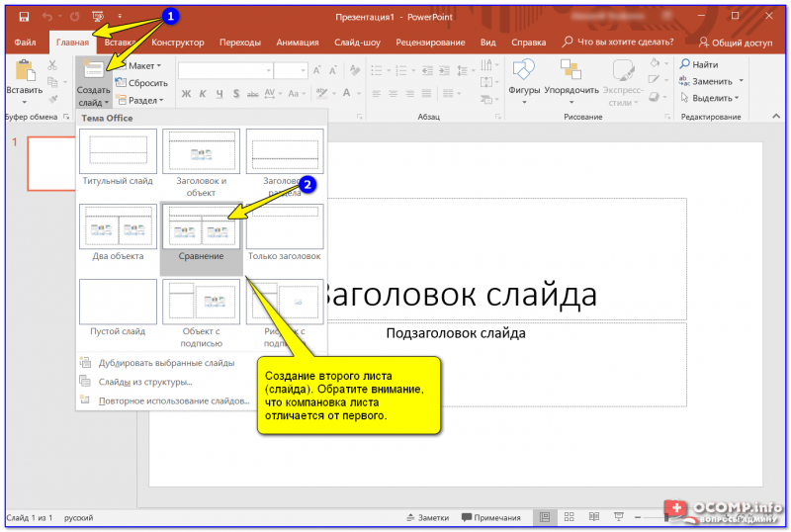Click the Arrange (Упорядочить) icon
The width and height of the screenshot is (791, 532).
point(571,69)
